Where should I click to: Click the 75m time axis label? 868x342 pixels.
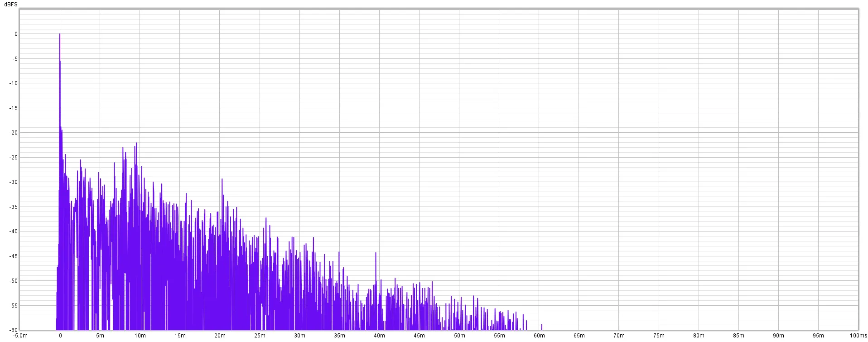(659, 336)
